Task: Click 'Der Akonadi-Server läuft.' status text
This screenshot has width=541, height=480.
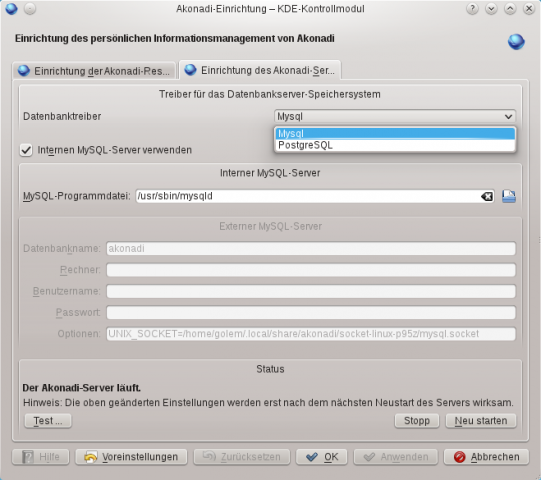Action: [81, 388]
